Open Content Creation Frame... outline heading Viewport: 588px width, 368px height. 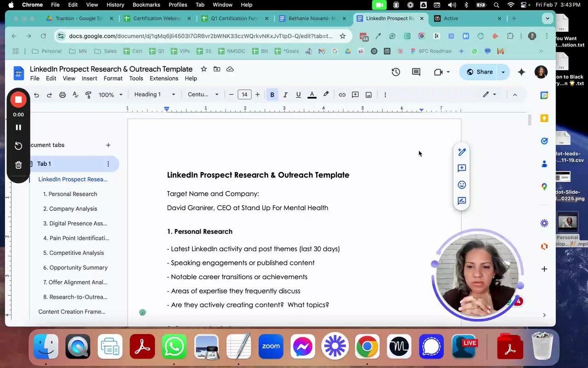[x=72, y=311]
